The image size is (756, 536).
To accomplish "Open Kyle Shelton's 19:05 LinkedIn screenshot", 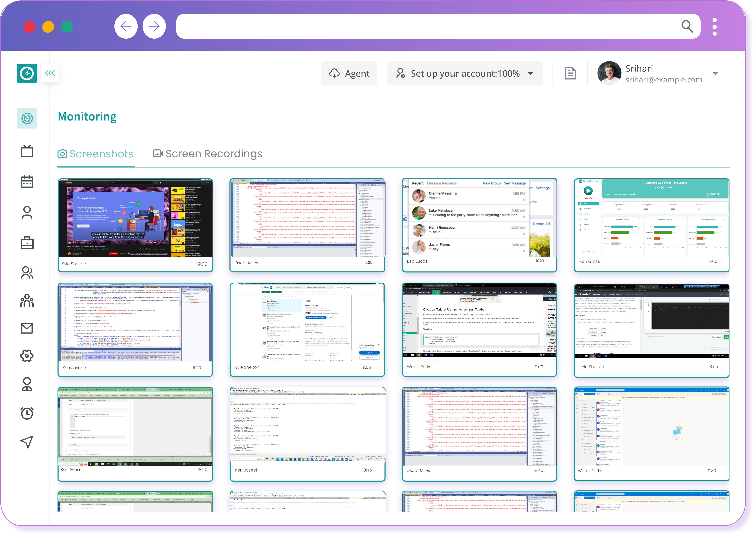I will point(307,330).
